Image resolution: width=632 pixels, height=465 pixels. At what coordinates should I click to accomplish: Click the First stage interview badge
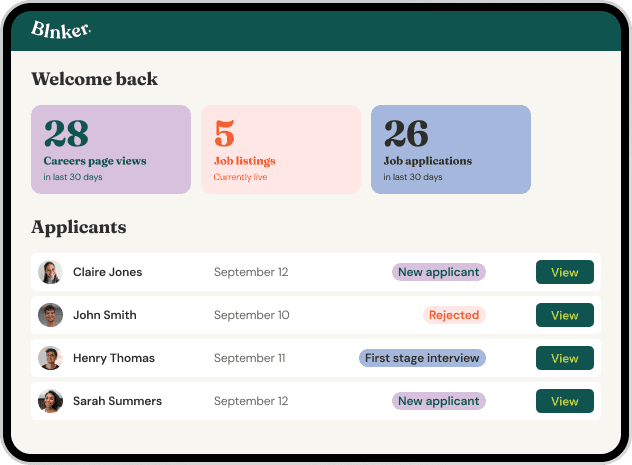tap(422, 358)
